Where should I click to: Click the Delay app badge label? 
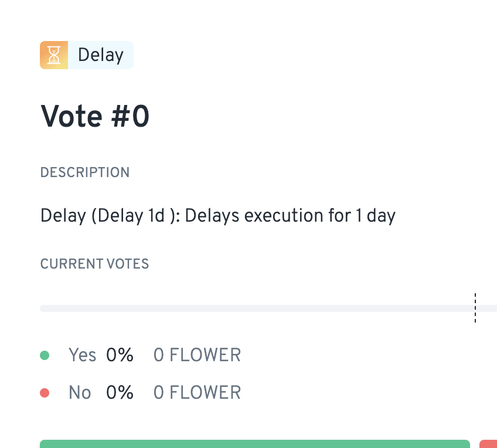pyautogui.click(x=100, y=55)
